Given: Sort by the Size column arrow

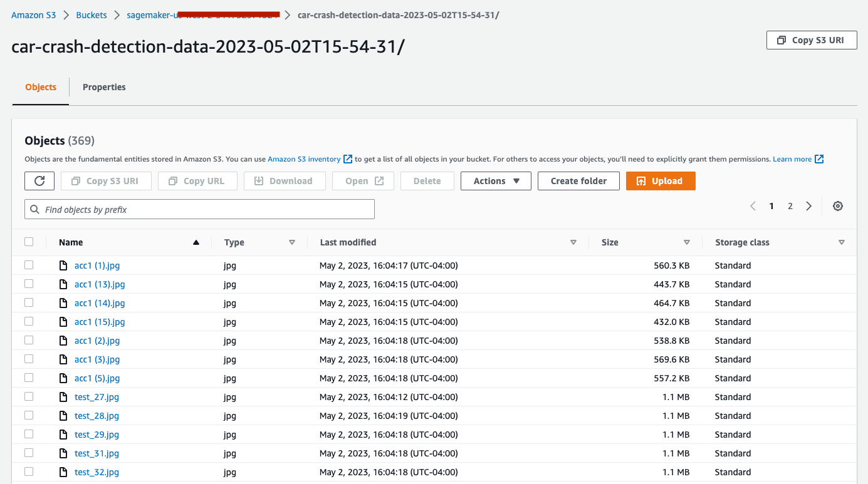Looking at the screenshot, I should click(x=687, y=242).
